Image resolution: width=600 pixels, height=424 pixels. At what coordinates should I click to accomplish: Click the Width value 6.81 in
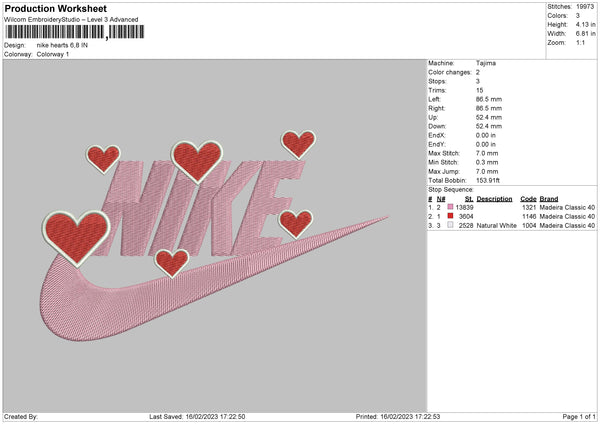pos(585,34)
